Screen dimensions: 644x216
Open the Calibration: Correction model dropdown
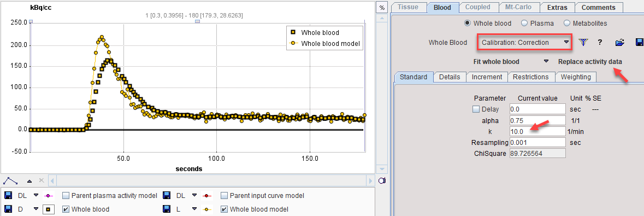(524, 42)
